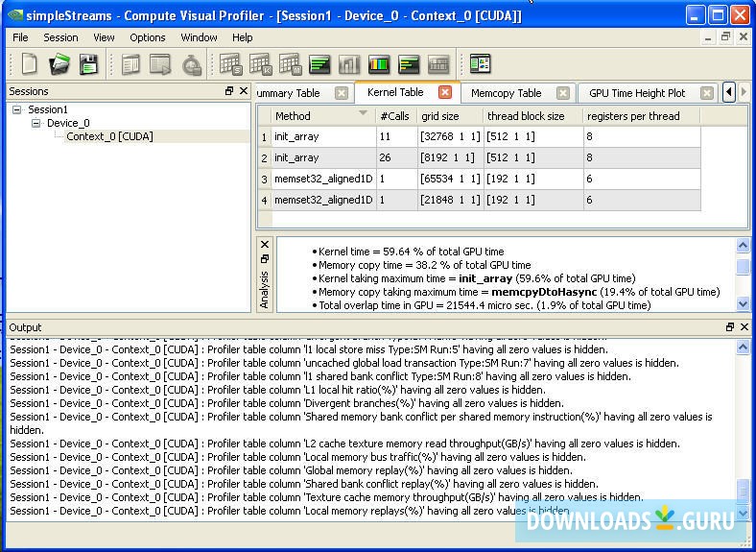Click the multicolored height plot icon
Image resolution: width=756 pixels, height=552 pixels.
point(379,64)
